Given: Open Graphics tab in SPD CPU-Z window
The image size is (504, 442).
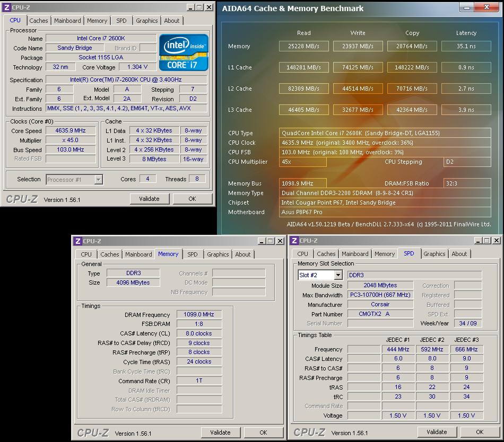Looking at the screenshot, I should point(435,253).
